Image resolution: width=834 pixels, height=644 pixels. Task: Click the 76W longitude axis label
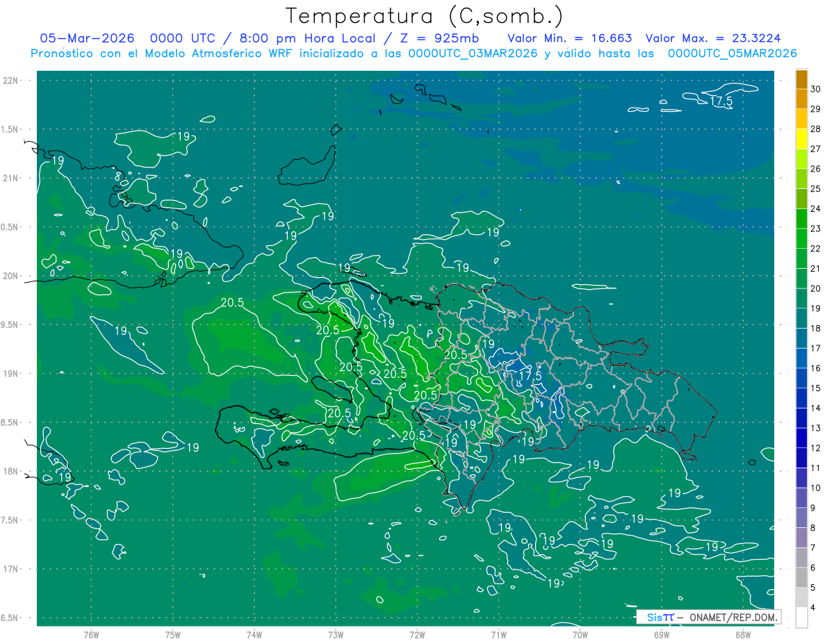click(x=91, y=634)
